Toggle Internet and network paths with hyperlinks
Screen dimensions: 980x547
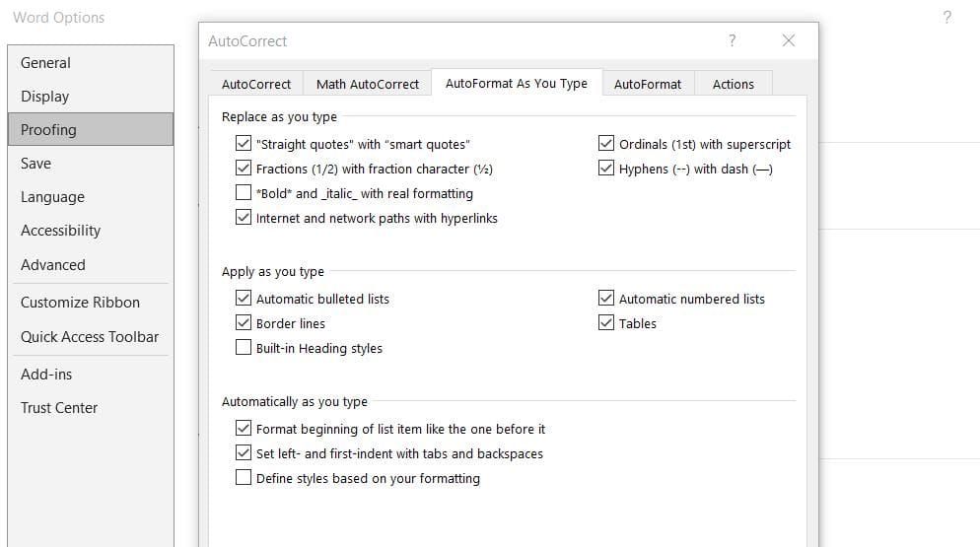point(244,218)
